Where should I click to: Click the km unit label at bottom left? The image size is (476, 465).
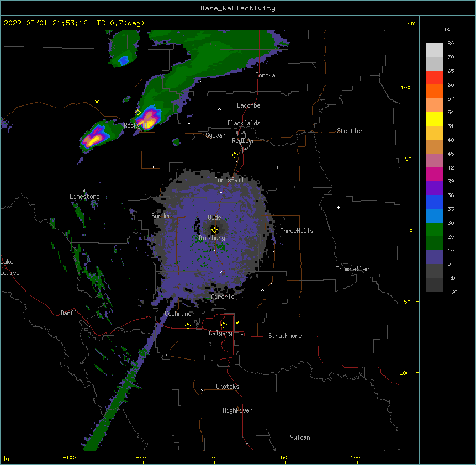[8, 459]
